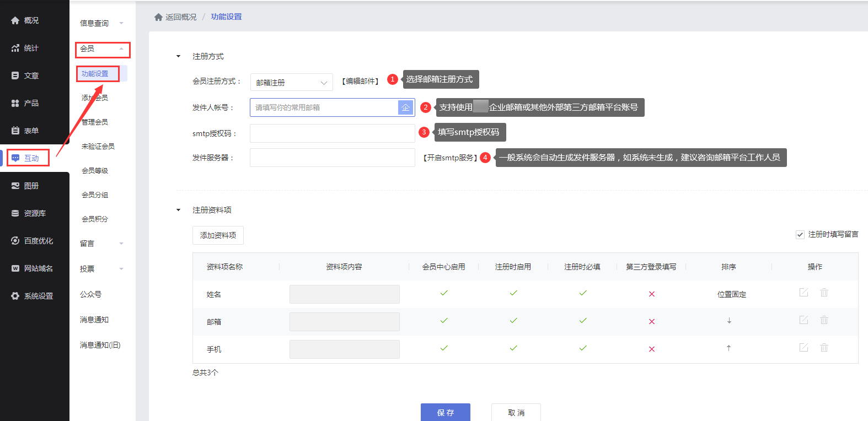
Task: Click the 保存 button
Action: coord(446,412)
